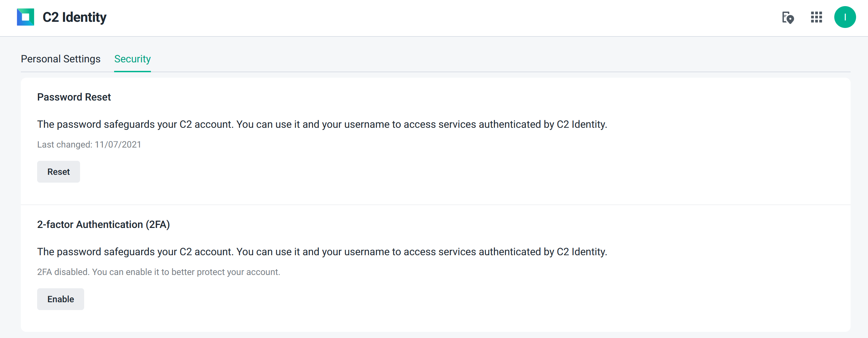Click the password description under Password Reset

322,124
